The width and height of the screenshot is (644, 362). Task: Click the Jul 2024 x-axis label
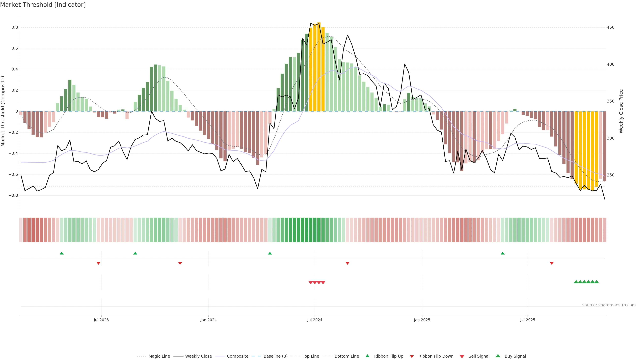(314, 320)
